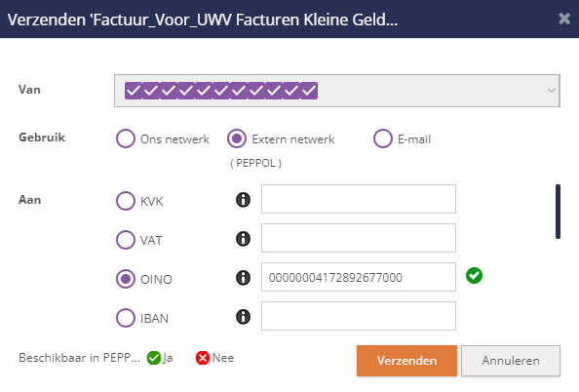Click the info icon next to KVK

point(243,200)
